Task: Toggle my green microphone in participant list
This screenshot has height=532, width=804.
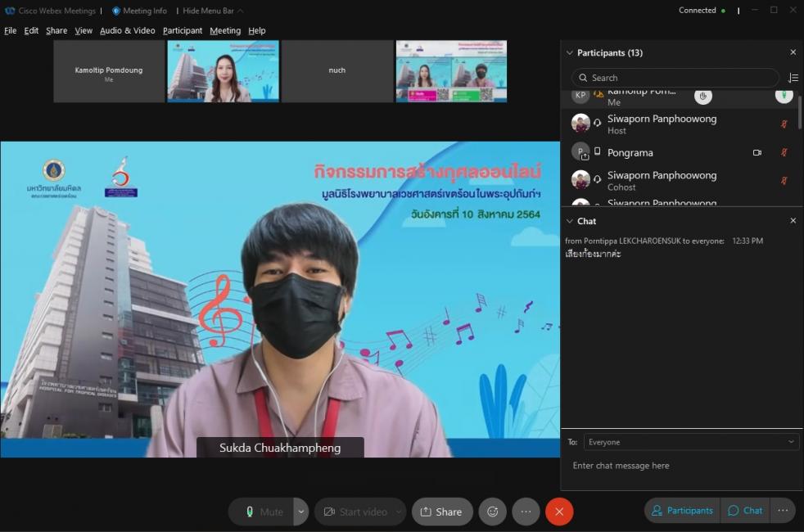Action: pyautogui.click(x=784, y=95)
